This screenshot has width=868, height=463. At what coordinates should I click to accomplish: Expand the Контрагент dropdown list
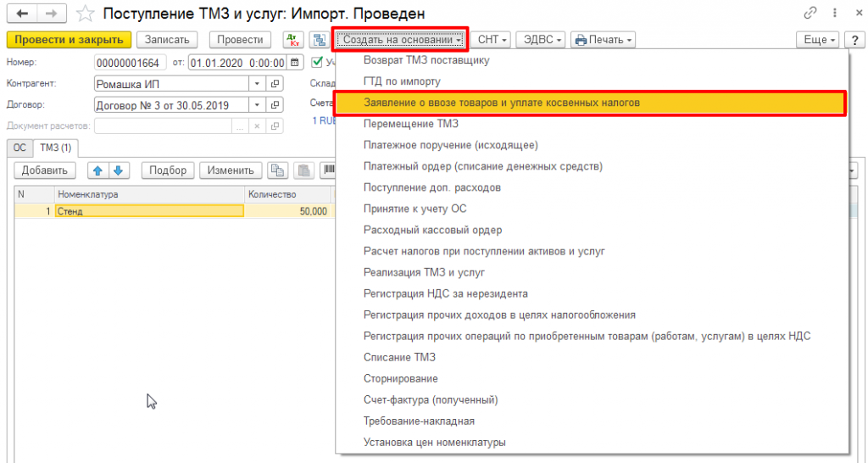(x=258, y=84)
